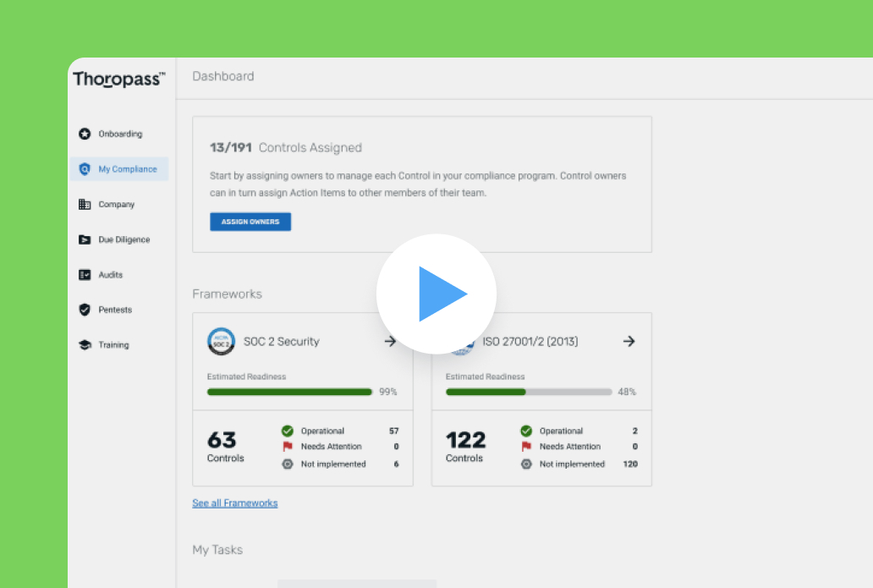Click SOC 2 Estimated Readiness label
The image size is (873, 588).
point(247,377)
